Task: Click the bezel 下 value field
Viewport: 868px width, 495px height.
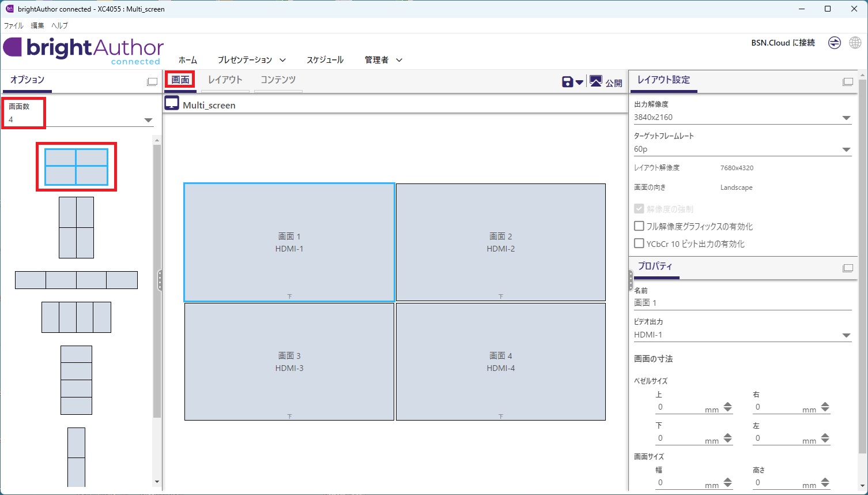Action: click(679, 438)
